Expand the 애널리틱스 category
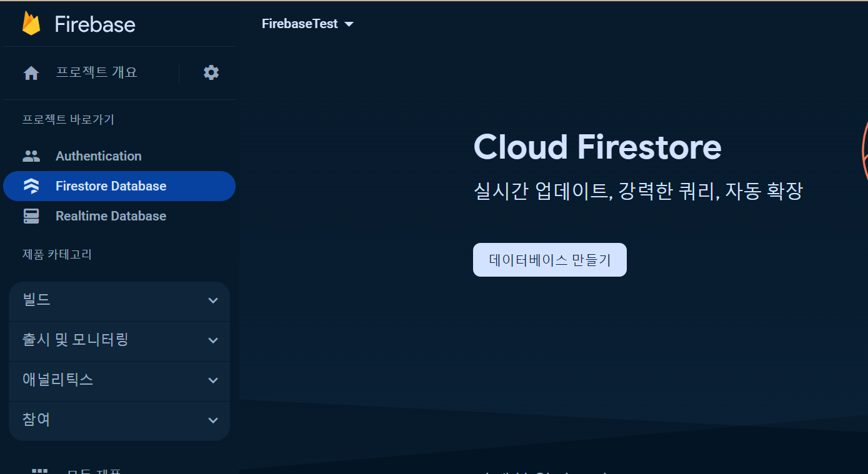The height and width of the screenshot is (474, 868). (119, 381)
